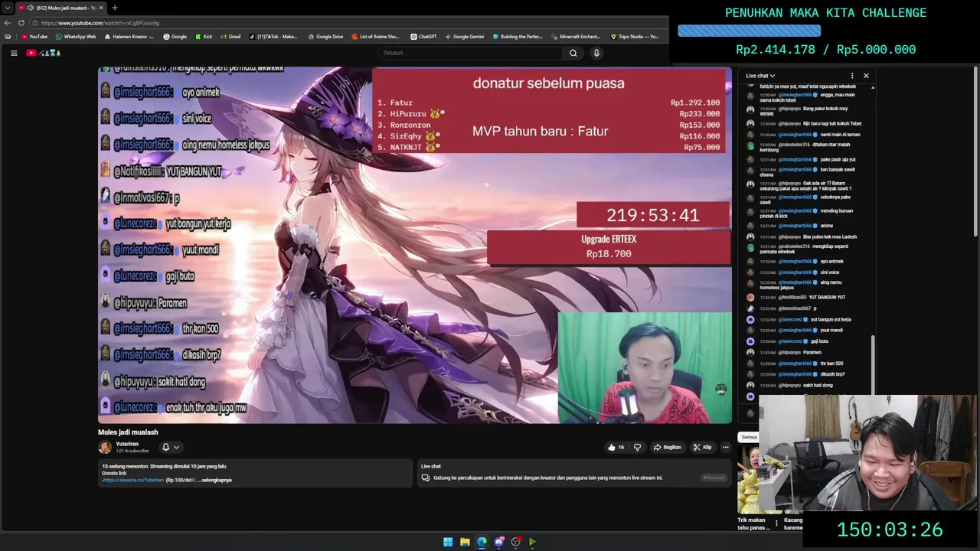This screenshot has width=980, height=551.
Task: Open the Kick bookmark
Action: pos(204,37)
